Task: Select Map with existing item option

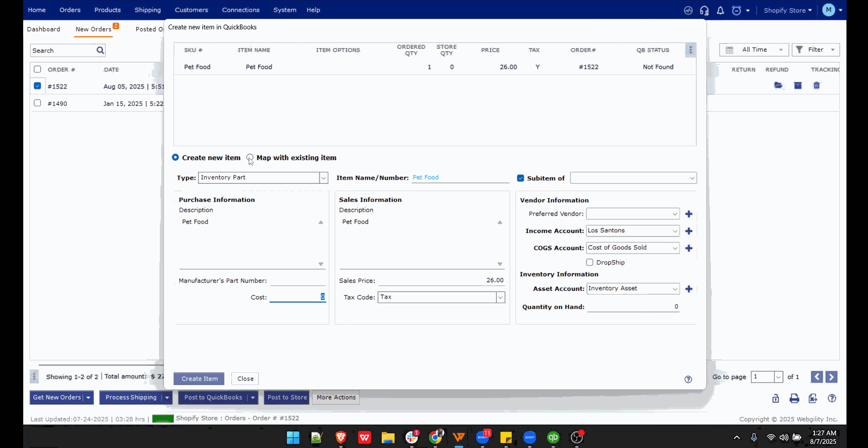Action: tap(250, 158)
